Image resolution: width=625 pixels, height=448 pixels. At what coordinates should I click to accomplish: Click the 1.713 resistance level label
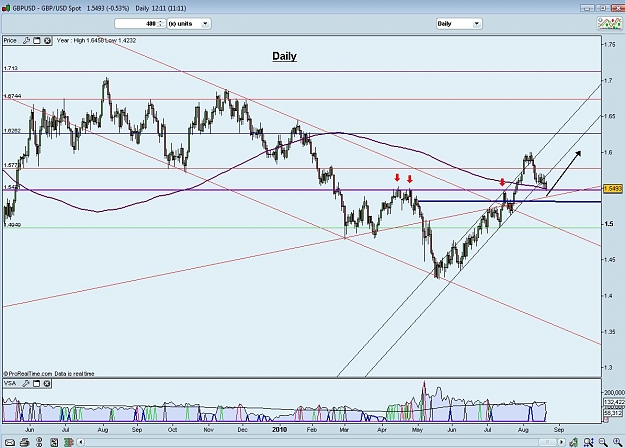(x=11, y=68)
